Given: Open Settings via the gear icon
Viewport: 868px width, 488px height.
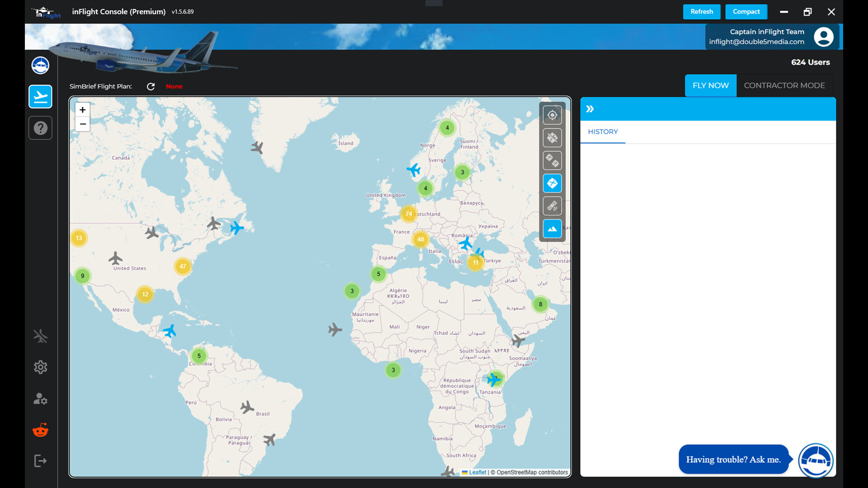Looking at the screenshot, I should click(40, 367).
